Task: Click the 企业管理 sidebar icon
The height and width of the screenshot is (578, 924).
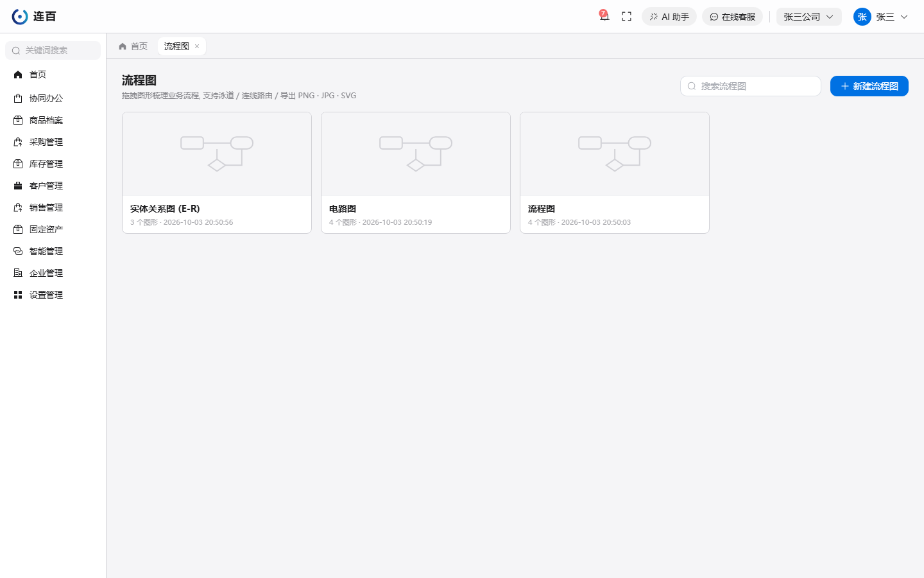Action: point(18,273)
